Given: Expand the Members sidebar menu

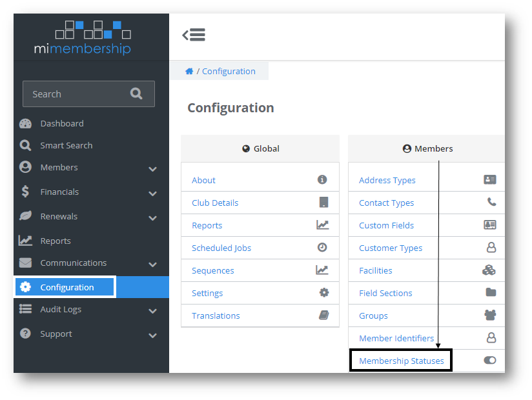Looking at the screenshot, I should (x=153, y=168).
